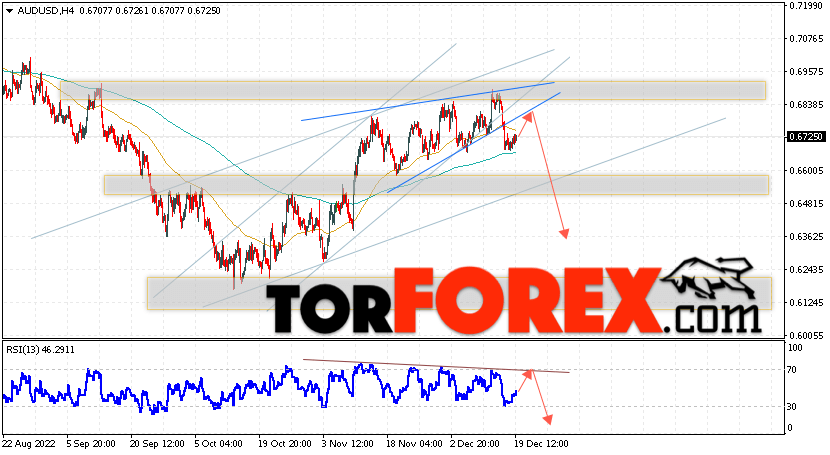Click the 19 Dec 12:00 time label
The height and width of the screenshot is (455, 830).
coord(540,443)
